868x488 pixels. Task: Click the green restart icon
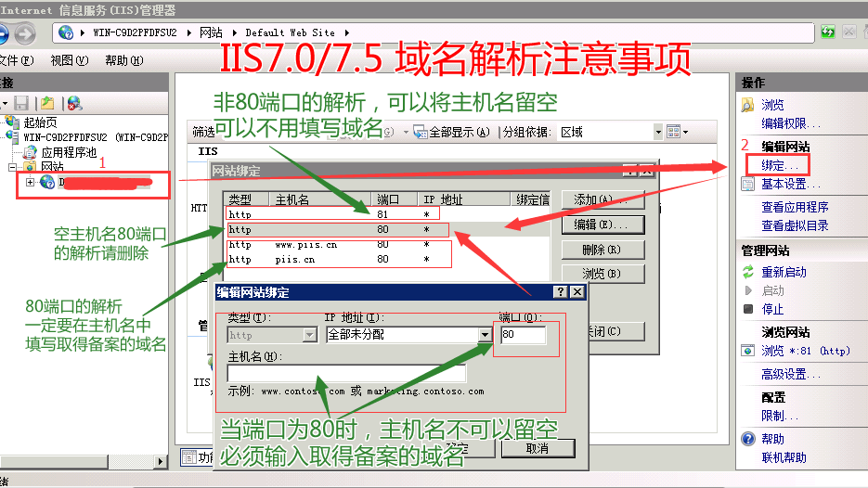(x=748, y=272)
